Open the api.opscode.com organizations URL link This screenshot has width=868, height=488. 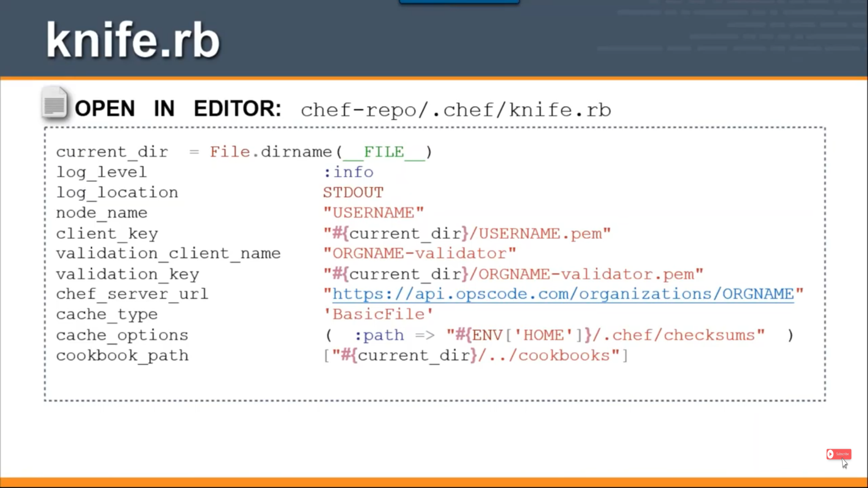click(563, 294)
